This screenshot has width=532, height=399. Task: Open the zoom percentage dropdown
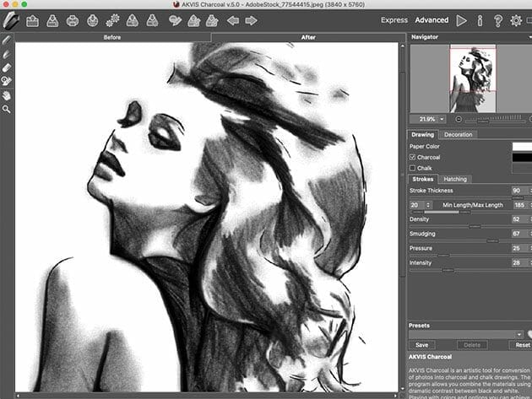tap(440, 119)
